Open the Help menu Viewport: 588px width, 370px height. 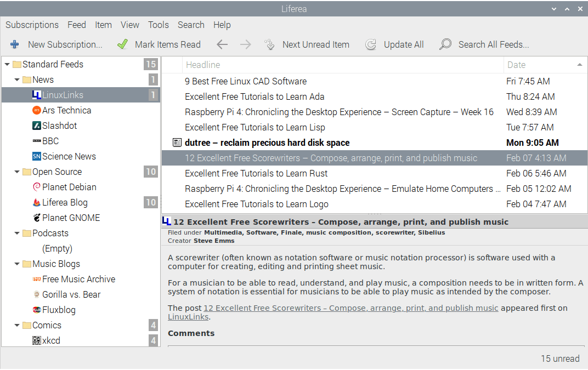pyautogui.click(x=222, y=25)
